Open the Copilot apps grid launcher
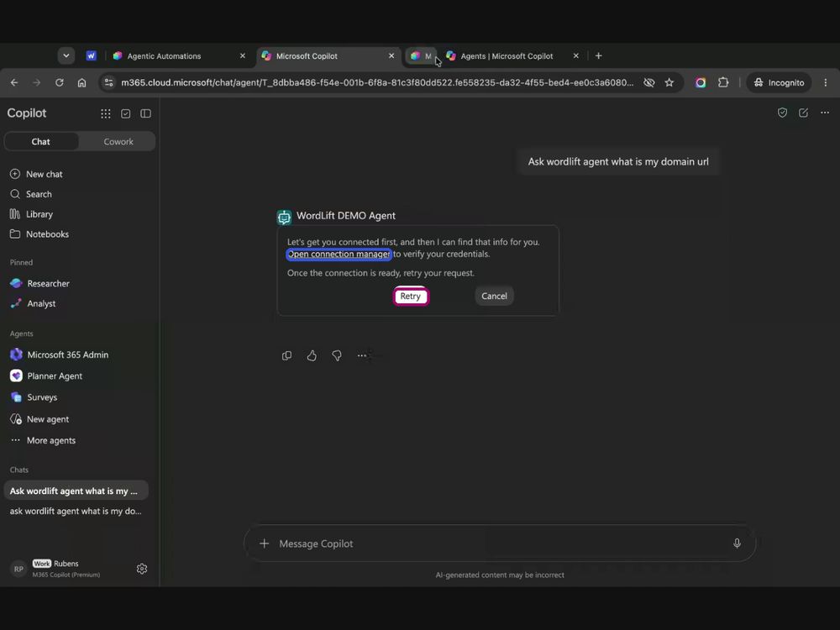Viewport: 840px width, 630px height. (106, 113)
